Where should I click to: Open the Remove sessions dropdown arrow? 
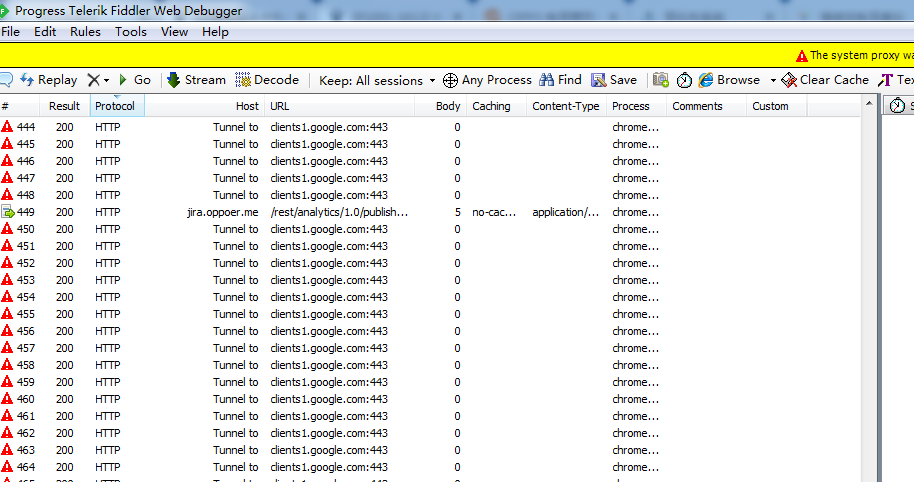(106, 80)
